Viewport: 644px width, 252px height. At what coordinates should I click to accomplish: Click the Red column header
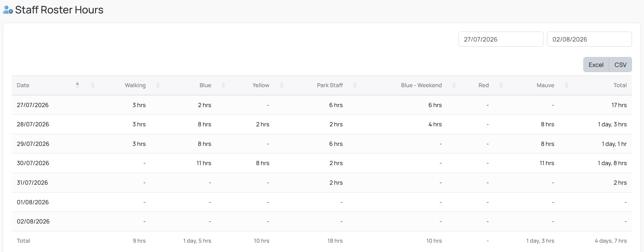click(484, 85)
